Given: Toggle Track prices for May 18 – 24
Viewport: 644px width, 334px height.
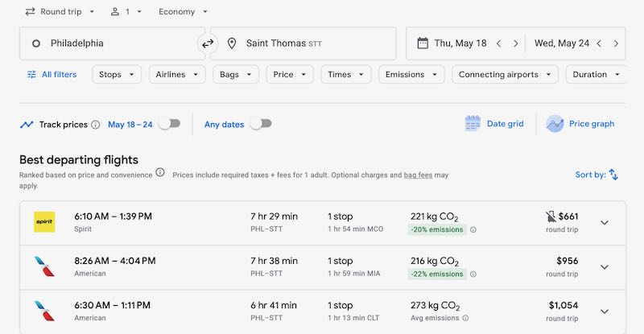Looking at the screenshot, I should click(169, 124).
